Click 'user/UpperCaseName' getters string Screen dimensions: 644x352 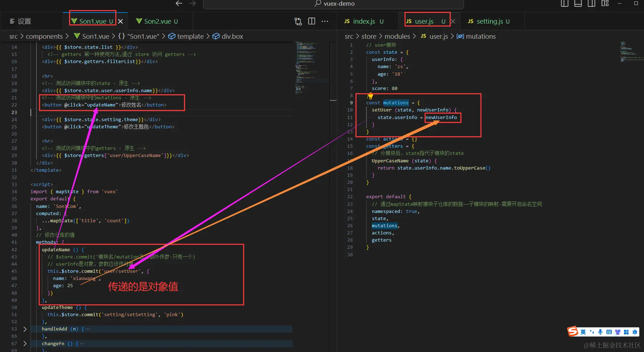coord(135,155)
